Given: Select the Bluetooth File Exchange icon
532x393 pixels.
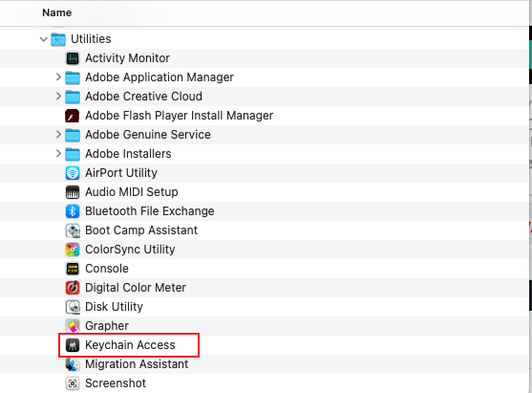Looking at the screenshot, I should pyautogui.click(x=73, y=211).
